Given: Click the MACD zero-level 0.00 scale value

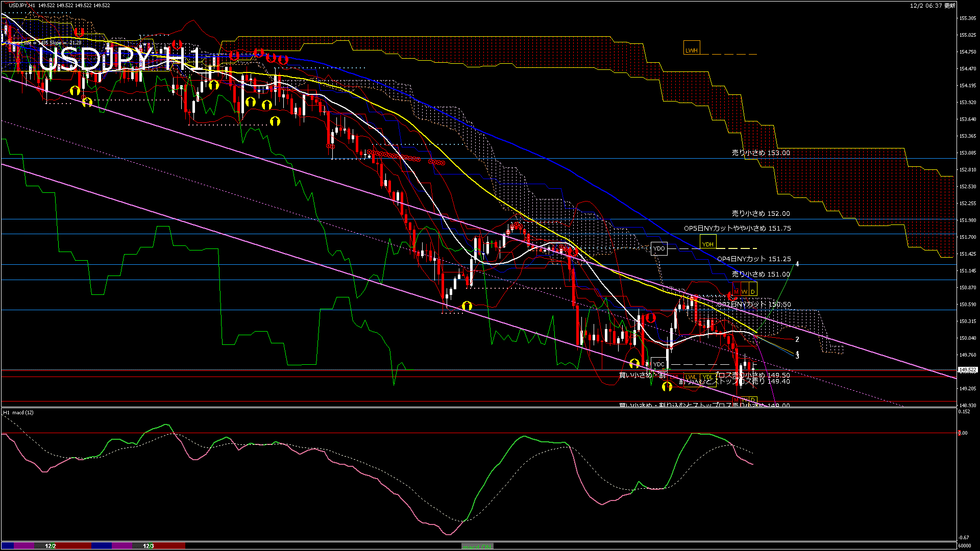Looking at the screenshot, I should click(963, 433).
